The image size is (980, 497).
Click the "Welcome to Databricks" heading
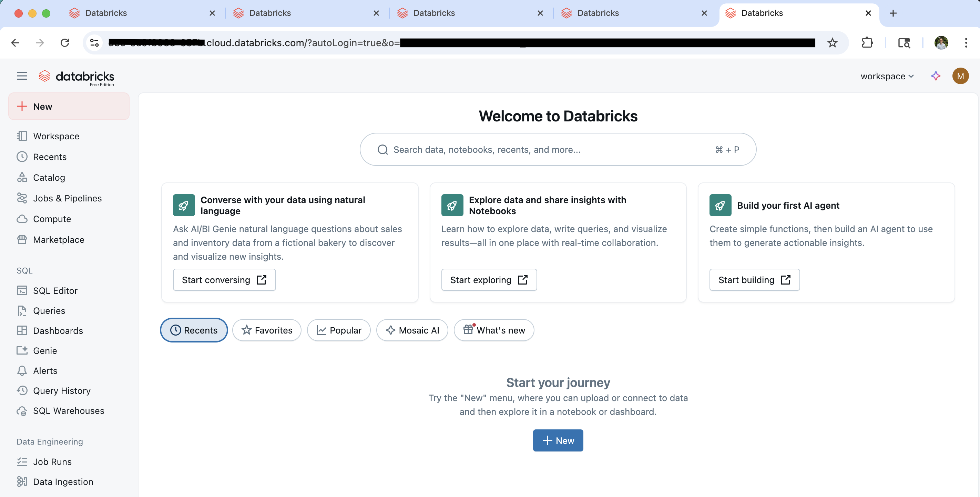point(558,116)
